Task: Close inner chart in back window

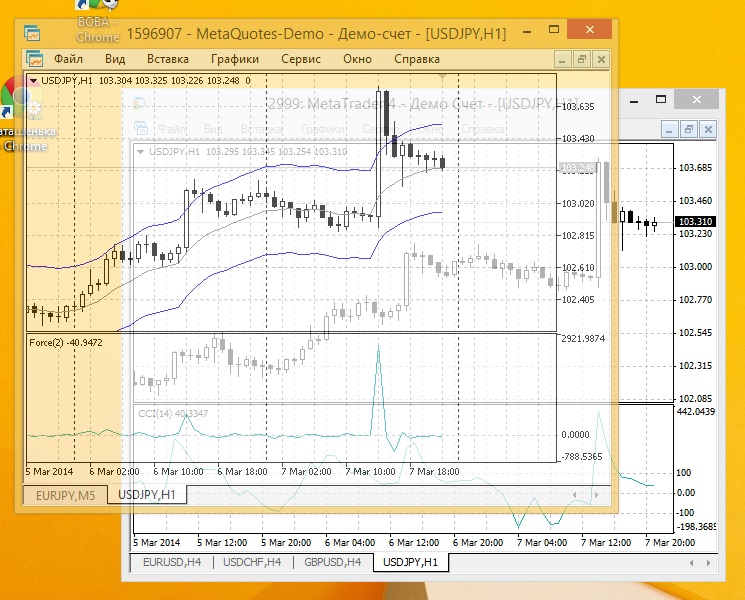Action: point(708,129)
